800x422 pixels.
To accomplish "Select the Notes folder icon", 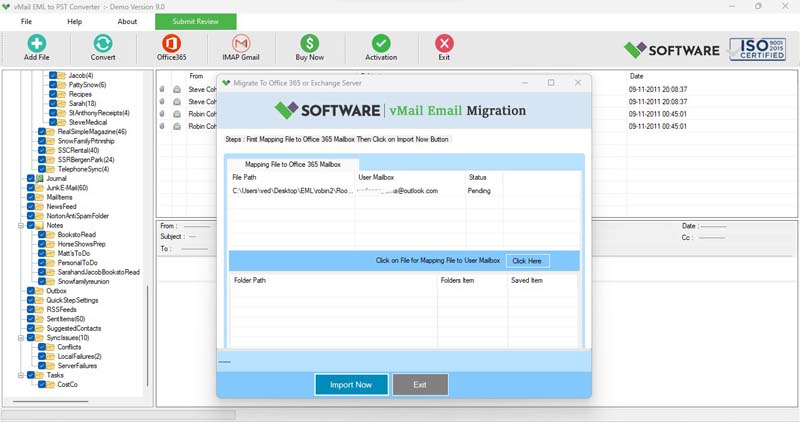I will click(x=40, y=225).
